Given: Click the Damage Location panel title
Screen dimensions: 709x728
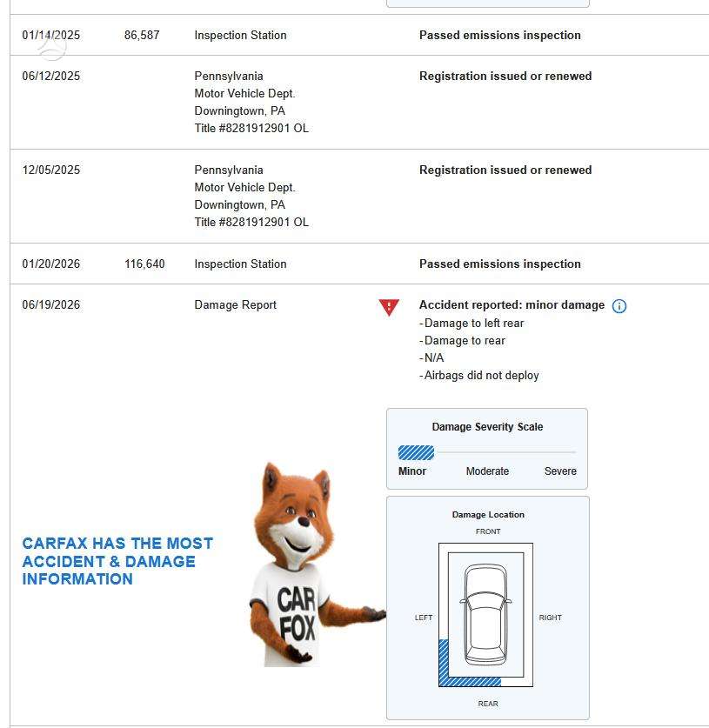Looking at the screenshot, I should click(488, 514).
